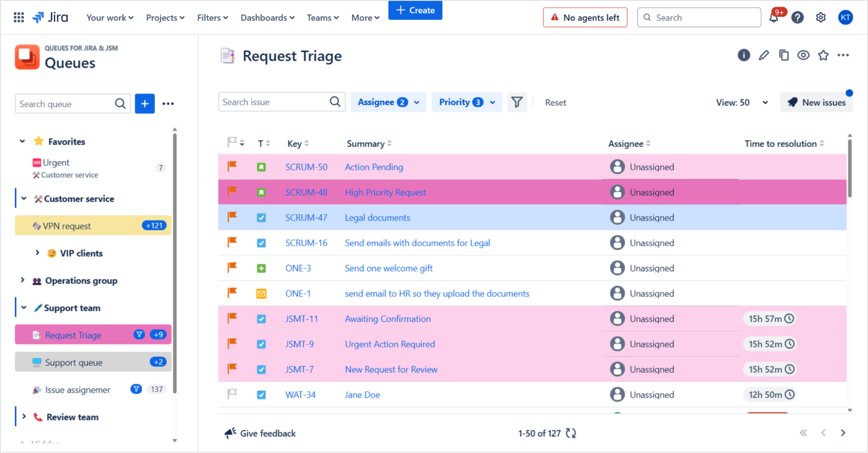
Task: Open advanced filters via the funnel icon
Action: click(x=517, y=102)
